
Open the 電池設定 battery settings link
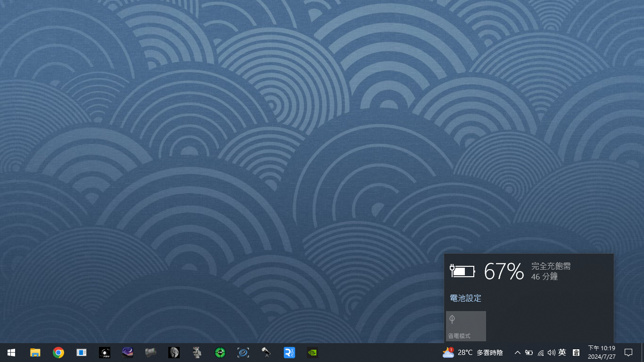[466, 298]
